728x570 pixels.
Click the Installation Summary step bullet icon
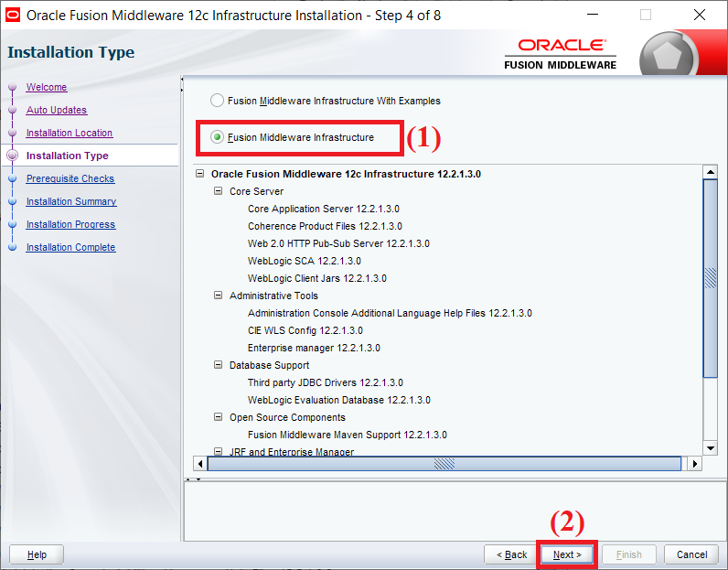pos(13,201)
